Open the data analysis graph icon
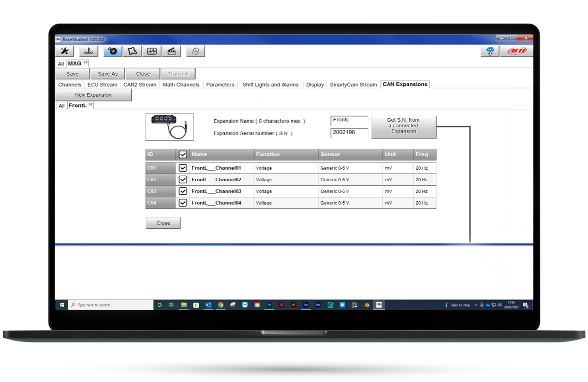588x382 pixels. pyautogui.click(x=151, y=51)
